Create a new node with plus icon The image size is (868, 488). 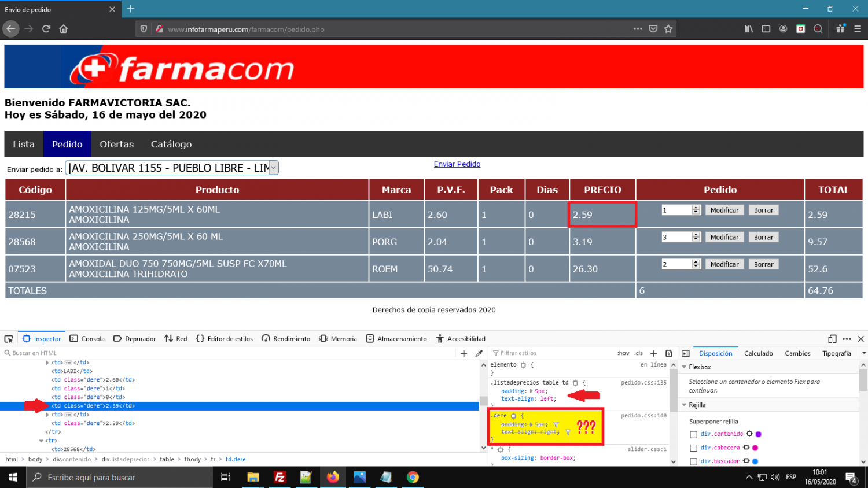(x=464, y=353)
